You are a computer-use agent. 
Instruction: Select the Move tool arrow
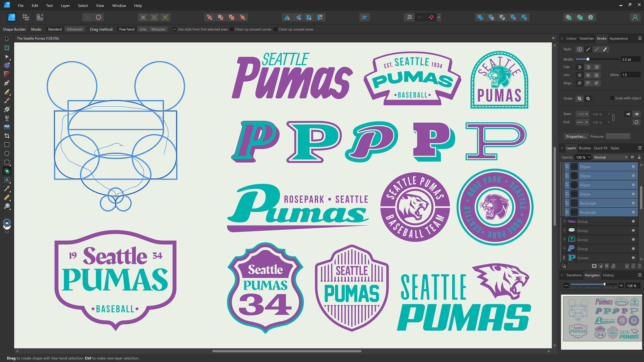click(7, 39)
